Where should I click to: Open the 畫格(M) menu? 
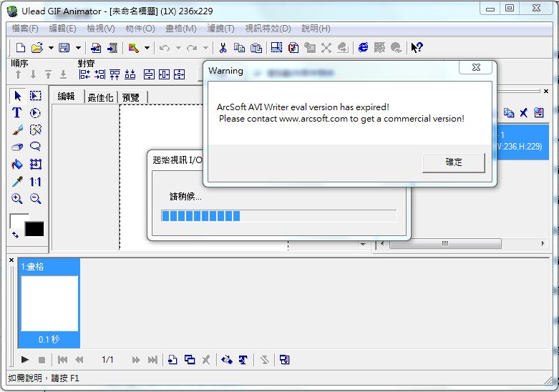[x=181, y=29]
